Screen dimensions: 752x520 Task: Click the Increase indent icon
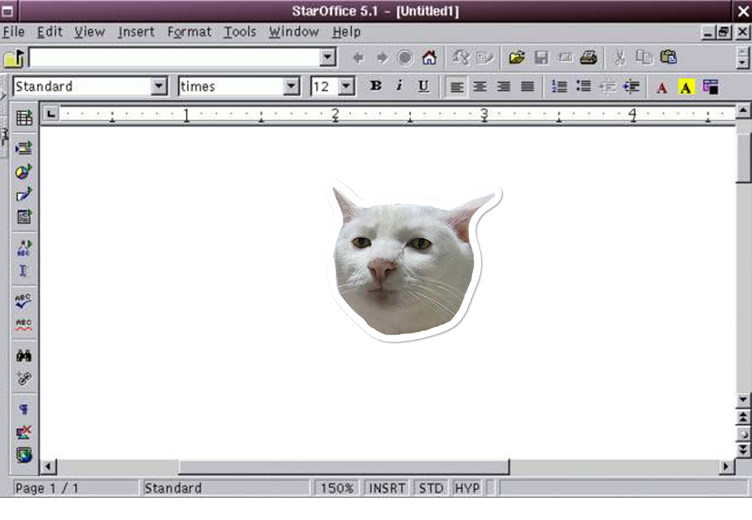631,87
